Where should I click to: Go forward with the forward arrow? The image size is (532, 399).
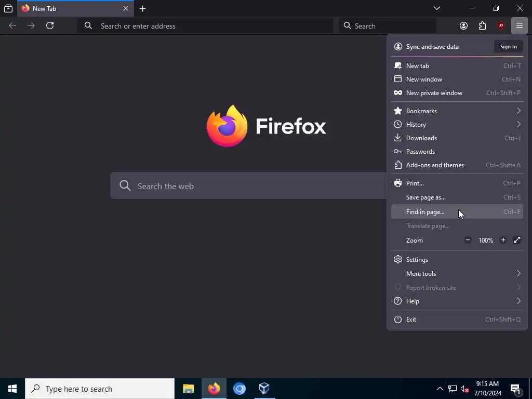click(x=31, y=26)
